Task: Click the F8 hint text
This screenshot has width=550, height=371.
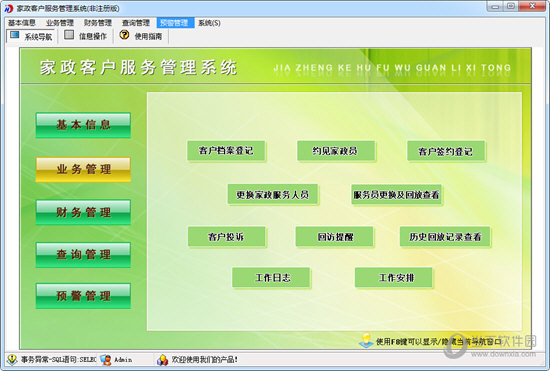Action: (438, 341)
